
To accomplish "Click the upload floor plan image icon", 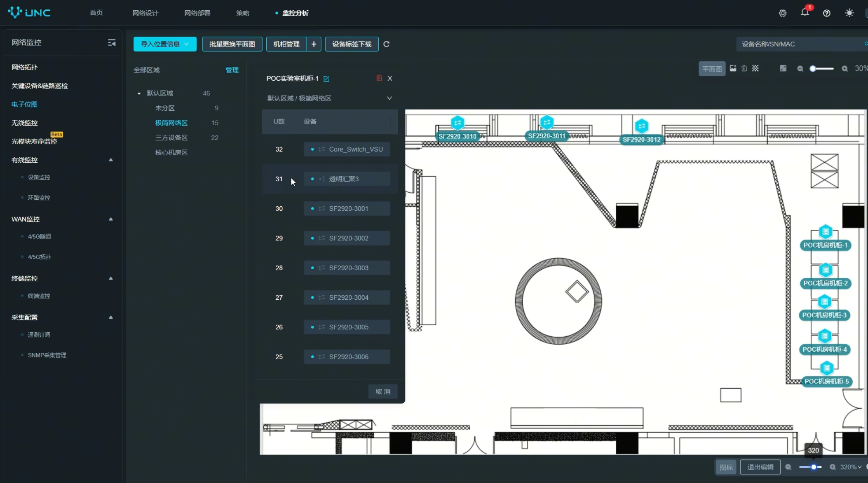I will point(733,68).
